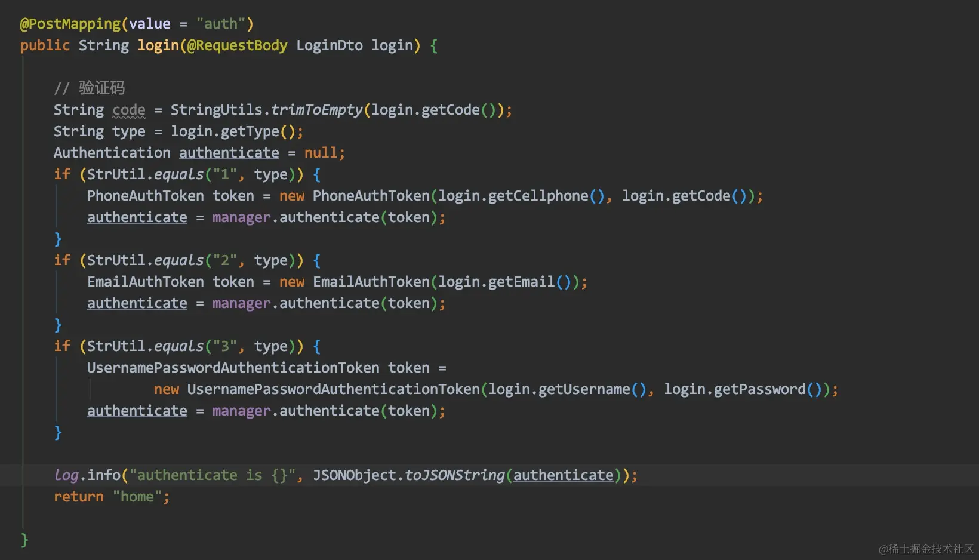Click the italic log identifier
Image resolution: width=979 pixels, height=560 pixels.
pyautogui.click(x=66, y=475)
